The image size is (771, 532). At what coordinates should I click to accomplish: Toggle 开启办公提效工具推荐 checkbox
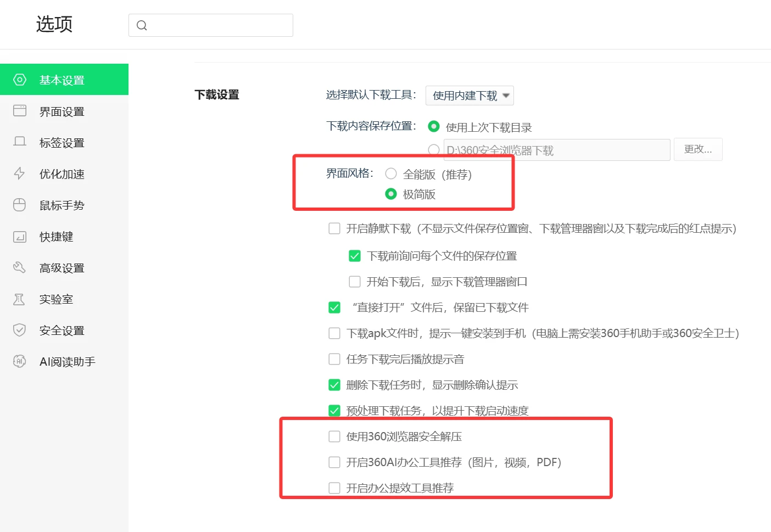tap(334, 488)
